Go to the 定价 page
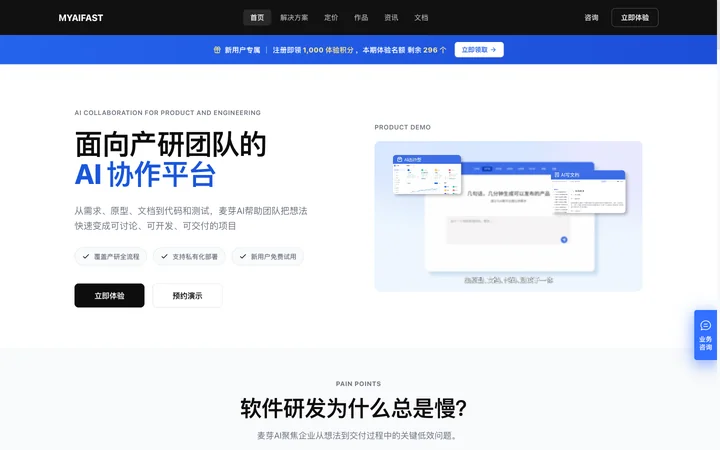 coord(331,18)
